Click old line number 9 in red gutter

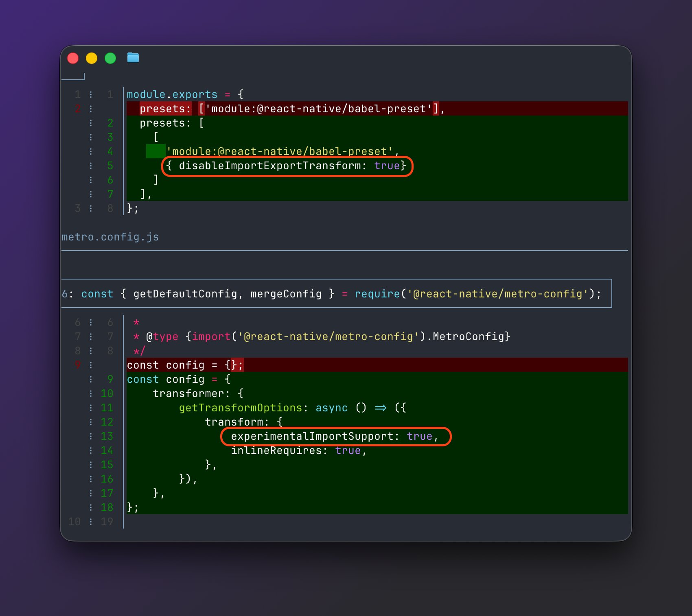(x=78, y=365)
